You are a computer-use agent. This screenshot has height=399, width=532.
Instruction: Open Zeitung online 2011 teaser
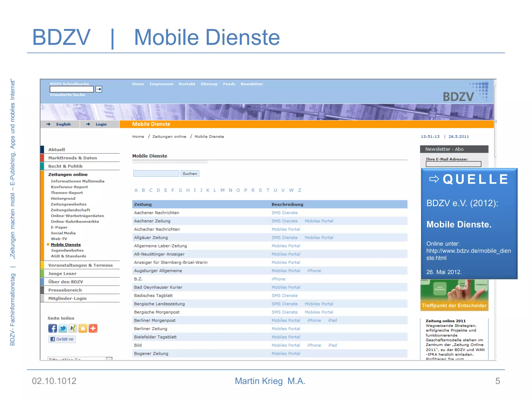(446, 321)
